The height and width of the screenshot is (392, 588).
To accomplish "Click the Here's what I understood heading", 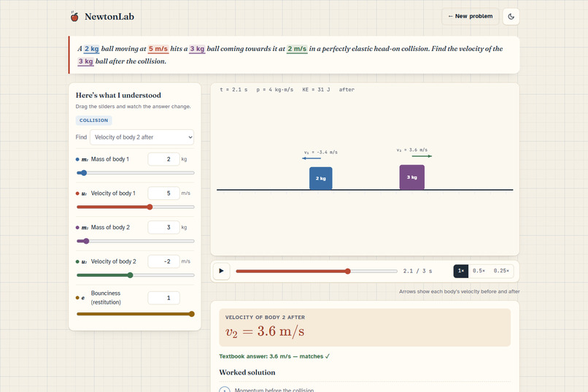I will (118, 96).
